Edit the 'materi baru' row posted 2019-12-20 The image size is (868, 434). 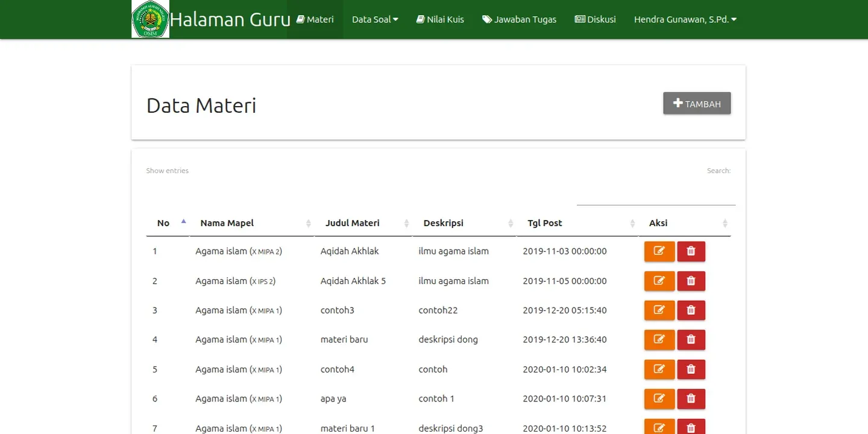pos(659,340)
